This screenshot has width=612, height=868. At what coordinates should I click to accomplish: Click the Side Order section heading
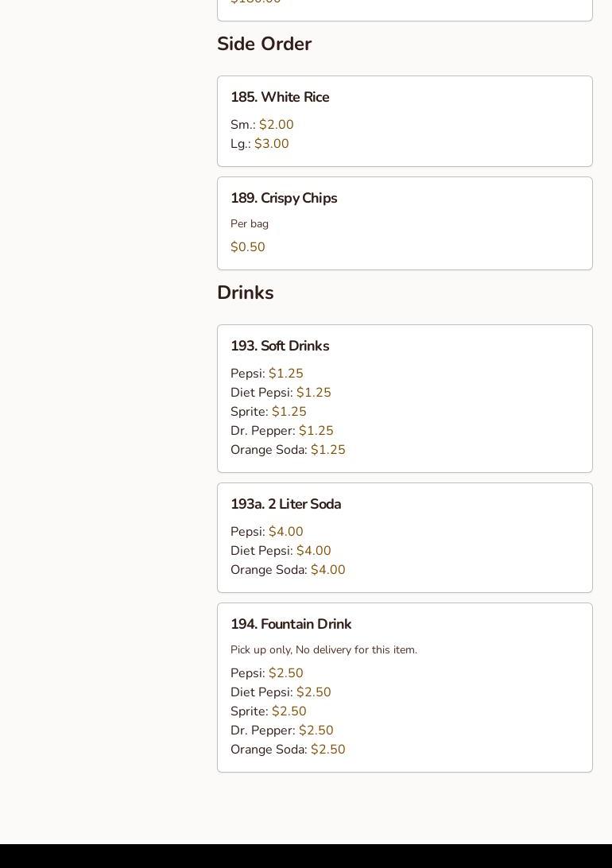click(264, 44)
